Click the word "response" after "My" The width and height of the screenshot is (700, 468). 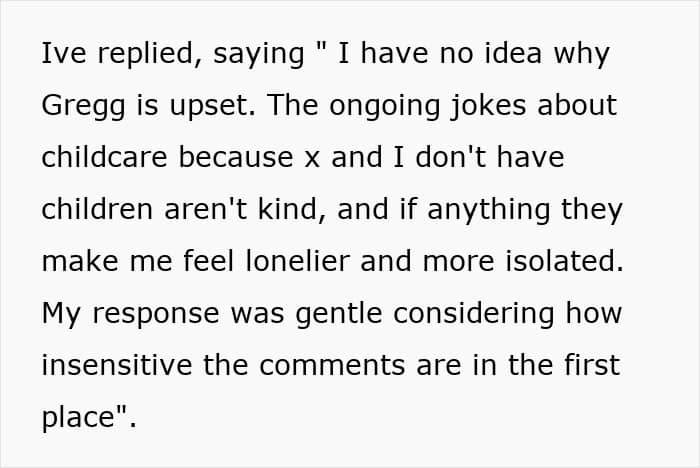[x=156, y=315]
